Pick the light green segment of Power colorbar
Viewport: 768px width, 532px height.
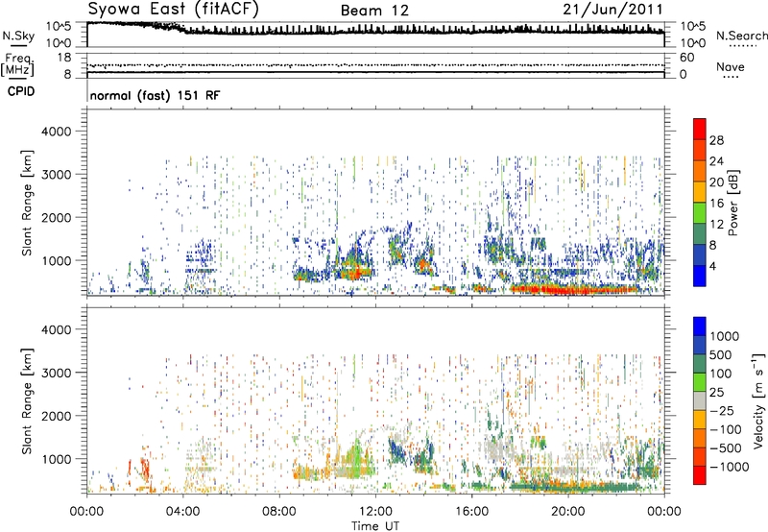(x=700, y=213)
